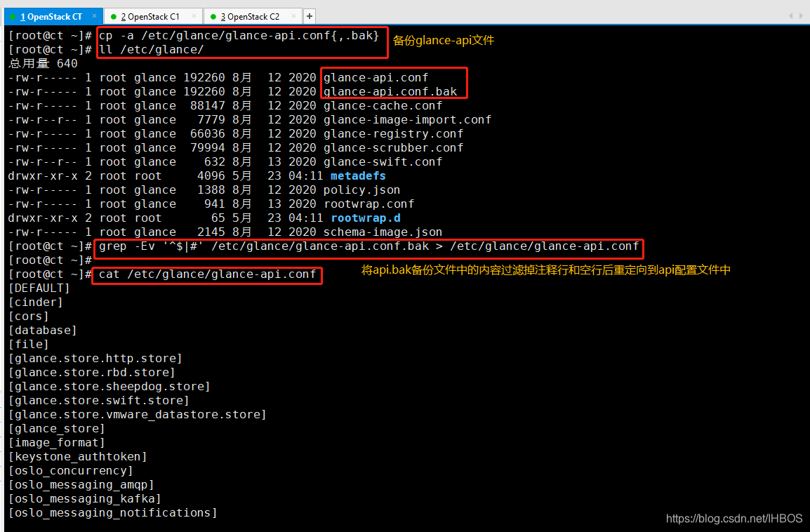The image size is (810, 532).
Task: Click the [oslo_messaging_amqp] section line
Action: [x=81, y=484]
